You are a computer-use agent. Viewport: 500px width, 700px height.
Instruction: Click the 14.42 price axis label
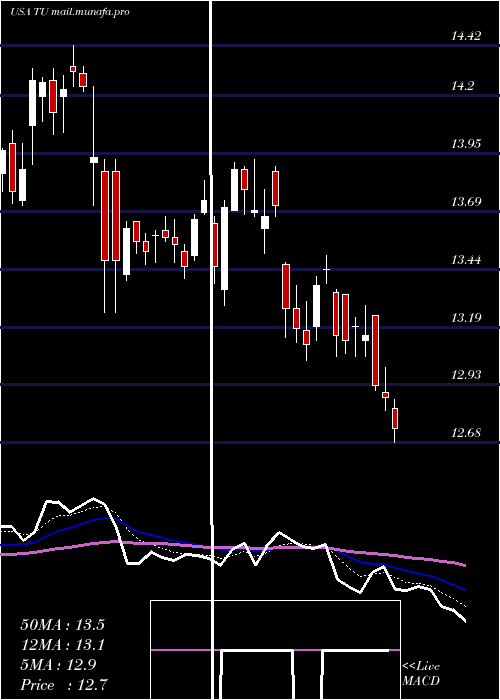[x=466, y=36]
